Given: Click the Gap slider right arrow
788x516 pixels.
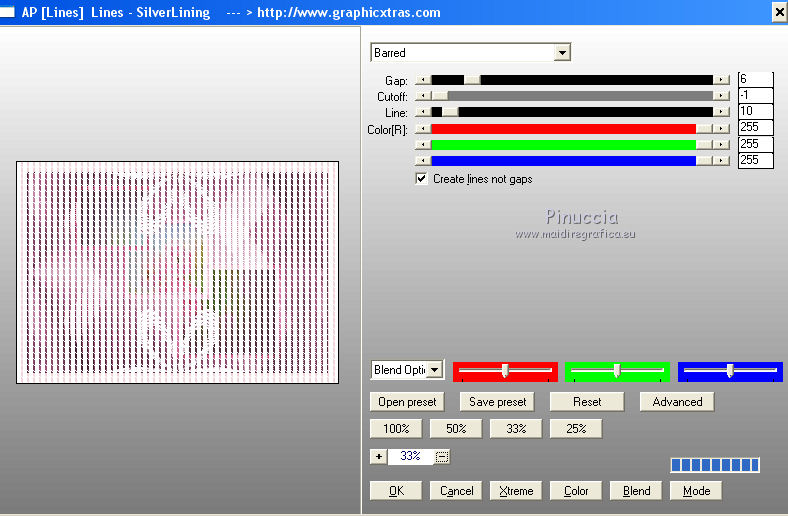Looking at the screenshot, I should (721, 80).
